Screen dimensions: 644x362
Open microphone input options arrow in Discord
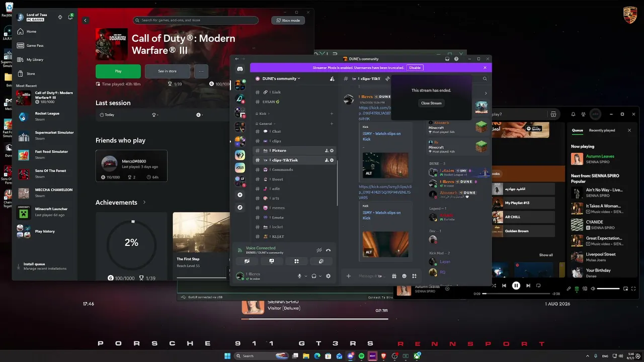305,276
